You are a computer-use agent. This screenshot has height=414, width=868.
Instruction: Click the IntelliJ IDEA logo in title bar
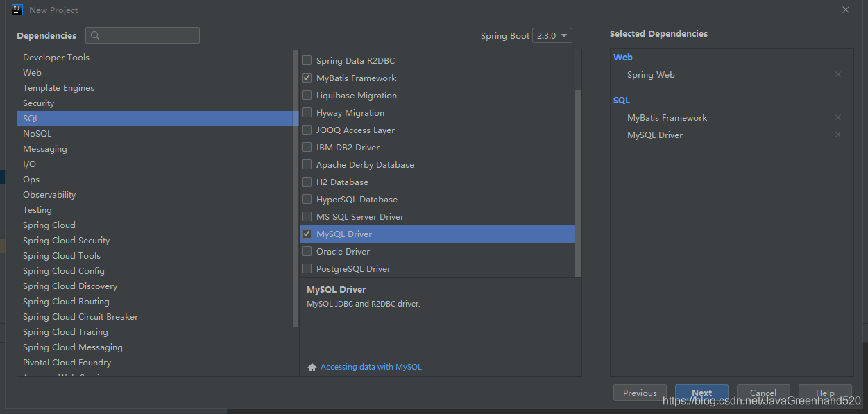(x=17, y=10)
